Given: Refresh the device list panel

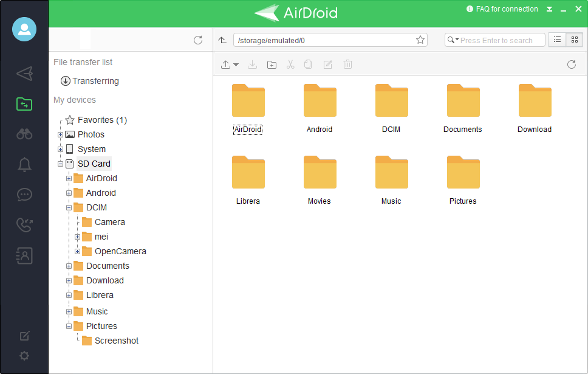Looking at the screenshot, I should [198, 40].
